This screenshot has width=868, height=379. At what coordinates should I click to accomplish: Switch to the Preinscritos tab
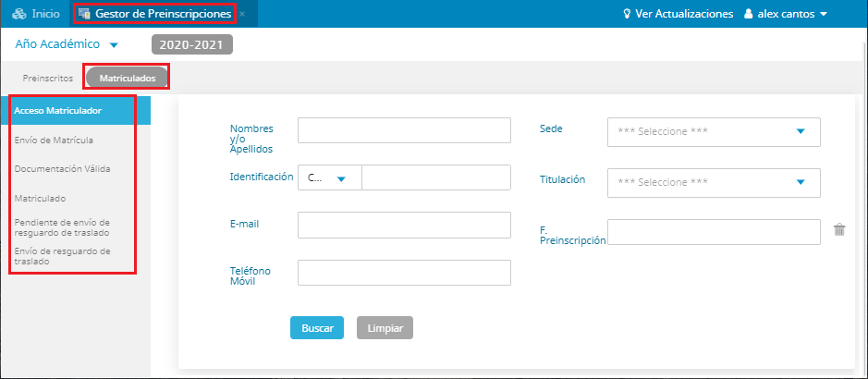coord(48,78)
